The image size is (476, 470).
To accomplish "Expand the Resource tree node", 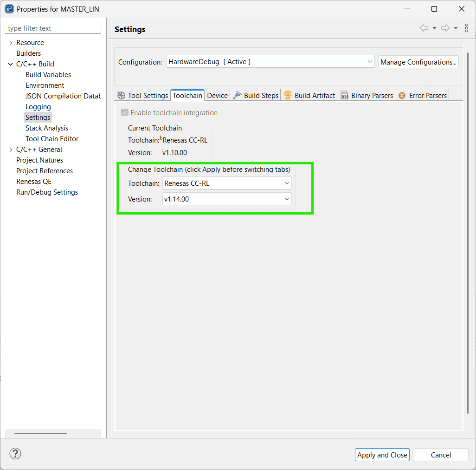I will [x=11, y=43].
